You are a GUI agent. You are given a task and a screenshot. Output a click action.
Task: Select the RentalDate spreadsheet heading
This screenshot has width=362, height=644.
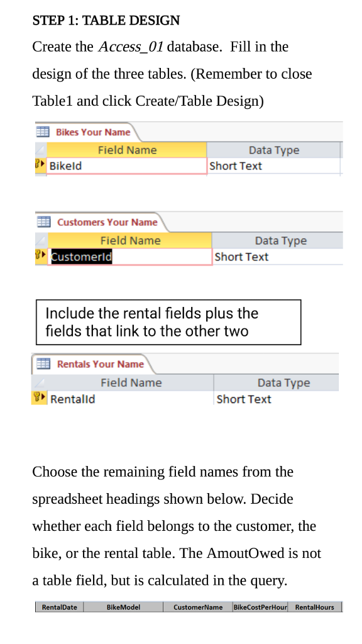tap(58, 606)
